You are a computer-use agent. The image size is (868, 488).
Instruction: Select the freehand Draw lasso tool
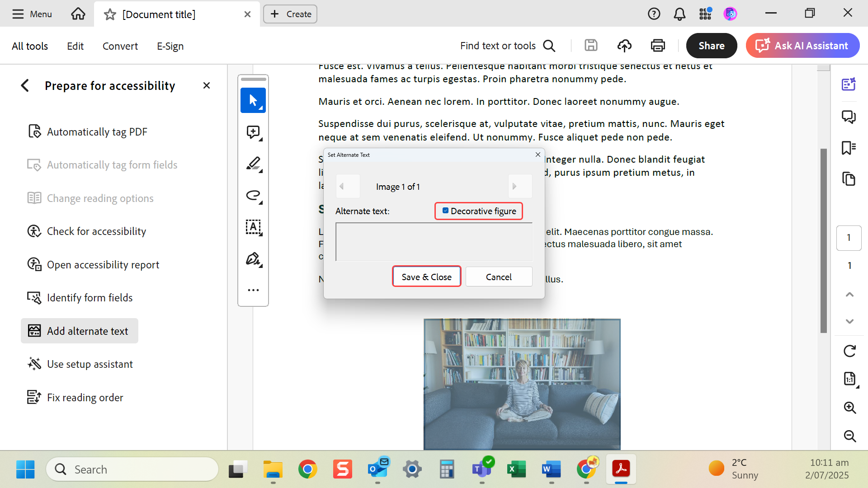click(253, 196)
